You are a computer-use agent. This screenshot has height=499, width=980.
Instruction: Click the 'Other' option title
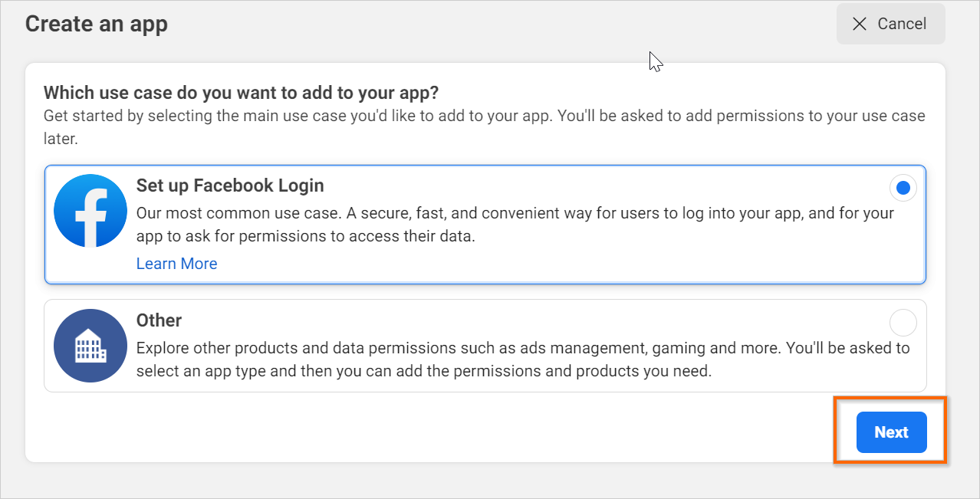[159, 320]
